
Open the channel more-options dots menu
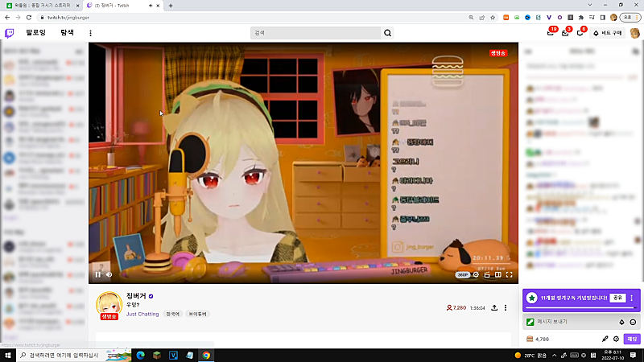point(506,307)
